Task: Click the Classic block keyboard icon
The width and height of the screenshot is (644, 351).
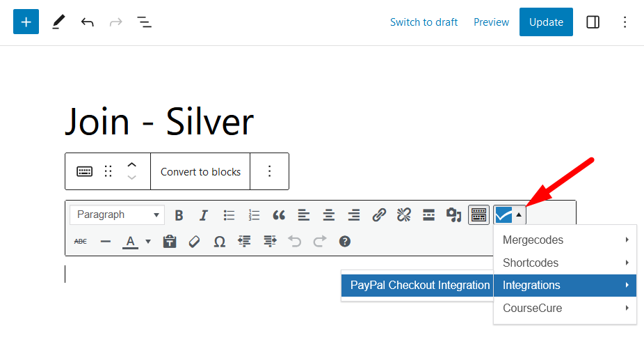Action: 85,171
